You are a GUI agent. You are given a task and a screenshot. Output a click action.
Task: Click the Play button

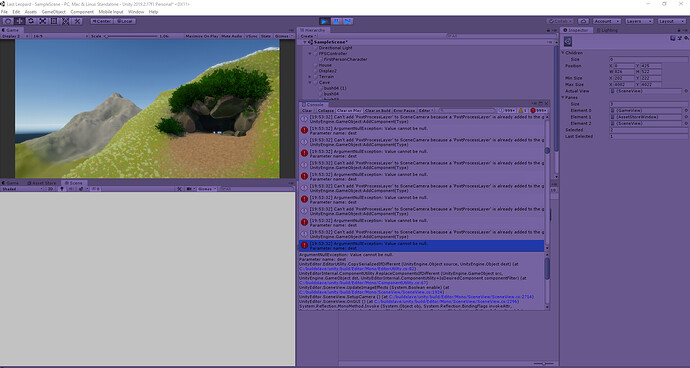point(324,21)
